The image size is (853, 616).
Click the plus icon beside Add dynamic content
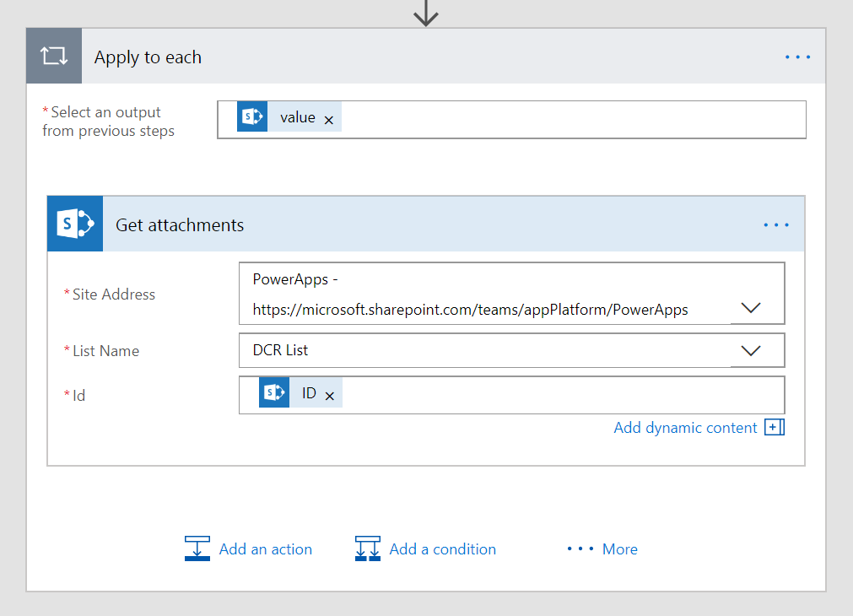coord(774,428)
